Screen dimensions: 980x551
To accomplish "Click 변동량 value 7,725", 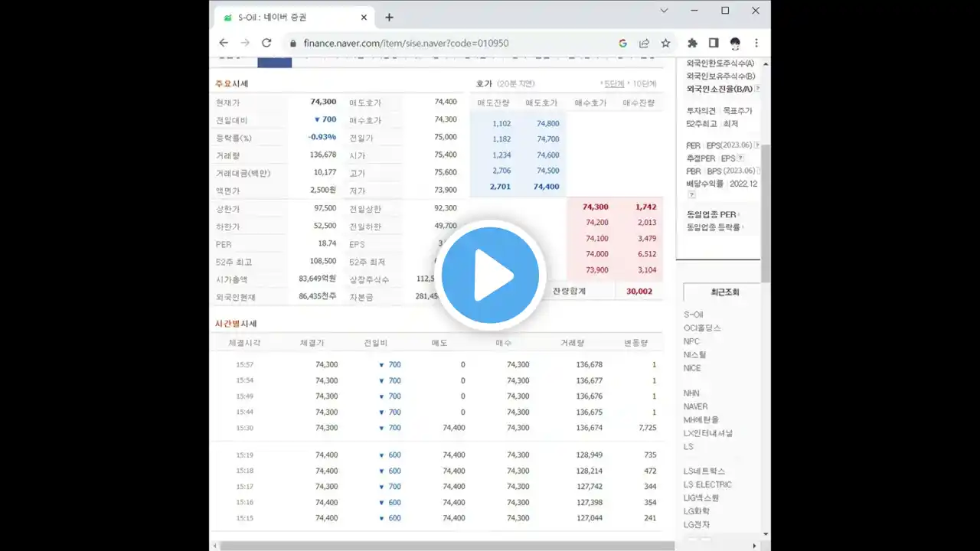I will [x=646, y=428].
